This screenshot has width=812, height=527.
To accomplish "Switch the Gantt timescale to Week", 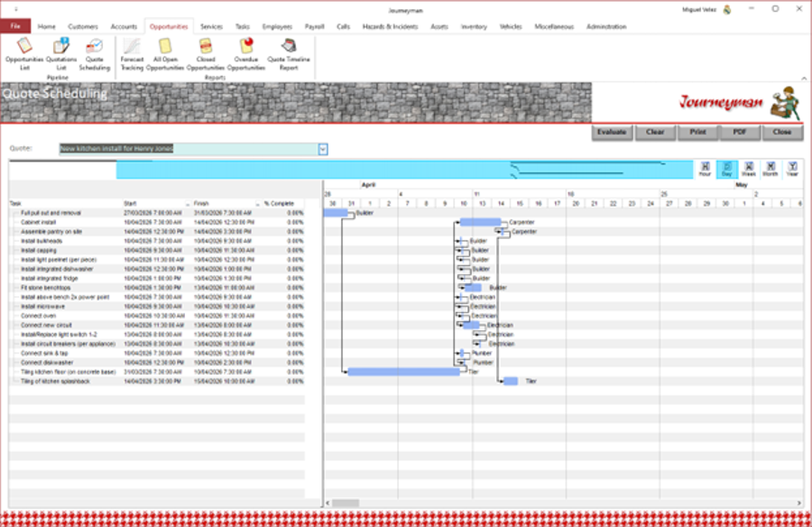I will (x=749, y=169).
